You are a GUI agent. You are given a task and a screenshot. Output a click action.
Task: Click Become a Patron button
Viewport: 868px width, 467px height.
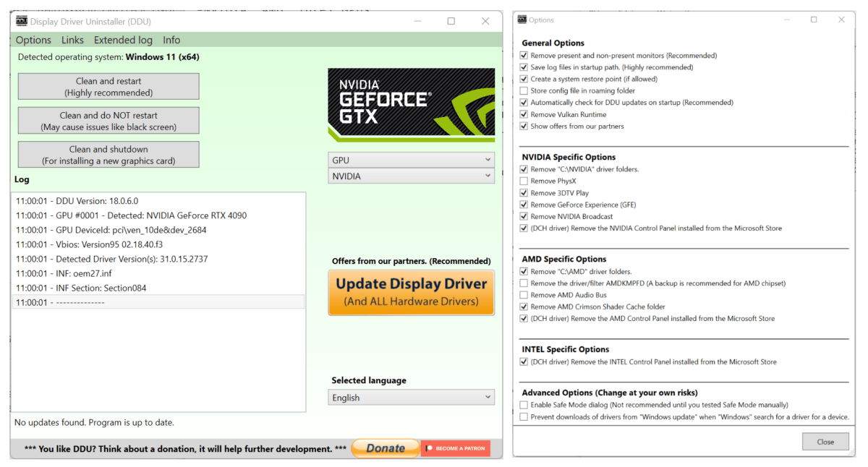coord(456,448)
